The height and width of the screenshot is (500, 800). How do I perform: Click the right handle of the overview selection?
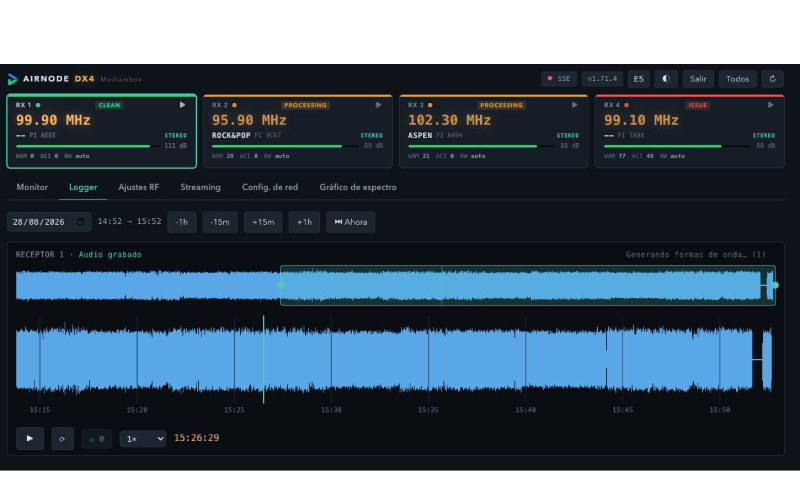coord(775,285)
